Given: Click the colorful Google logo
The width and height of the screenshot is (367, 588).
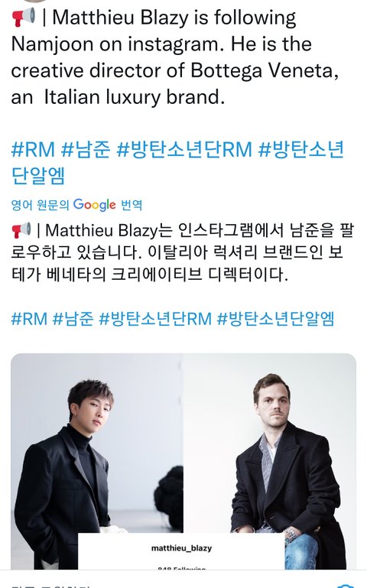Looking at the screenshot, I should tap(95, 205).
